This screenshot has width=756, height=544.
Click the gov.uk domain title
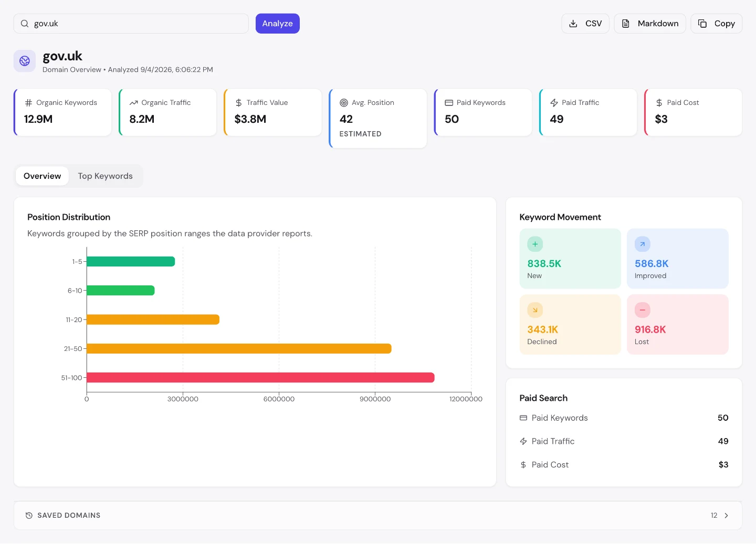click(62, 56)
